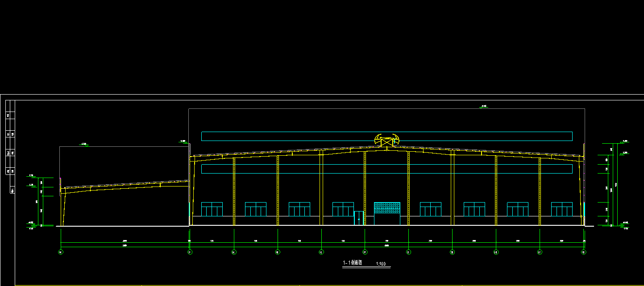Click the small entry door beside the shutter

click(359, 218)
